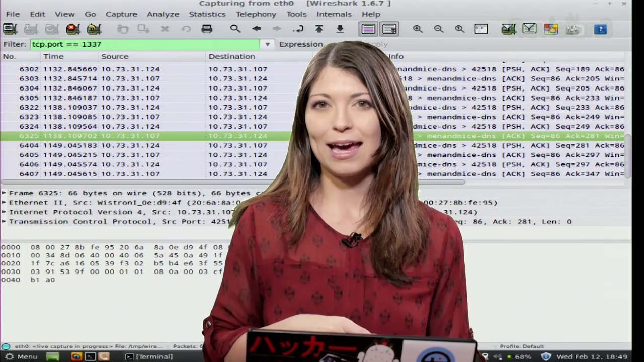The width and height of the screenshot is (644, 362).
Task: Stop the running live capture
Action: (73, 29)
